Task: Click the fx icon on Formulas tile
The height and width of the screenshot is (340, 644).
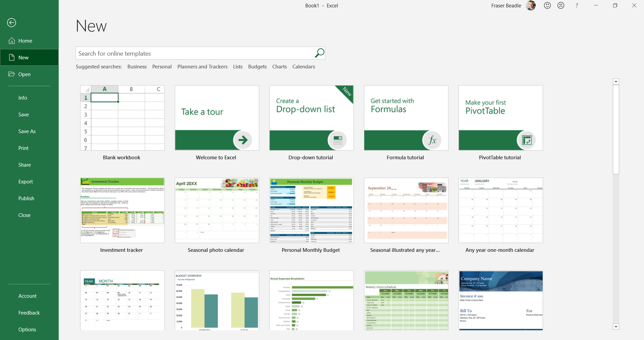Action: [432, 140]
